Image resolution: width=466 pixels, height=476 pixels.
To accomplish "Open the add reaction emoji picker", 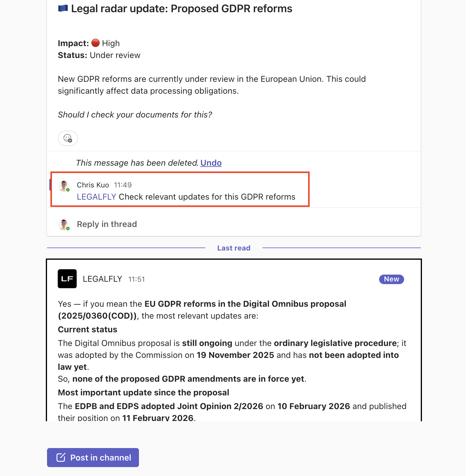I will pos(68,138).
